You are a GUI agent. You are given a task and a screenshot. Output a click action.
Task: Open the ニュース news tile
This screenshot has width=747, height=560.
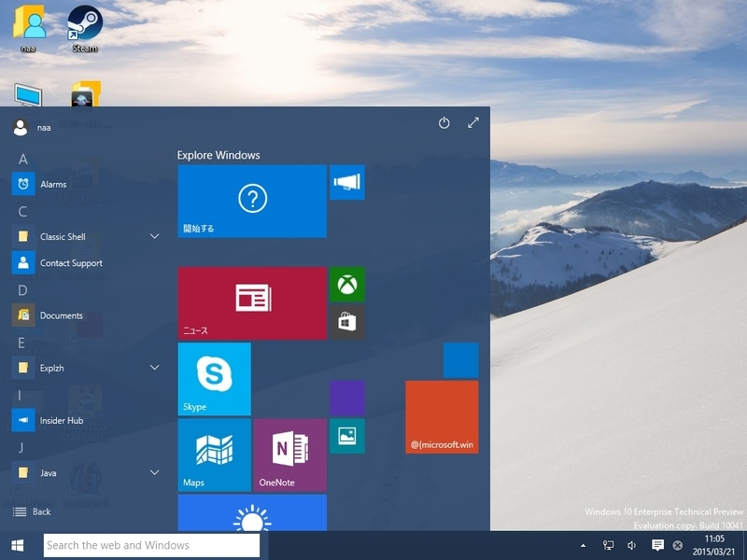click(252, 303)
